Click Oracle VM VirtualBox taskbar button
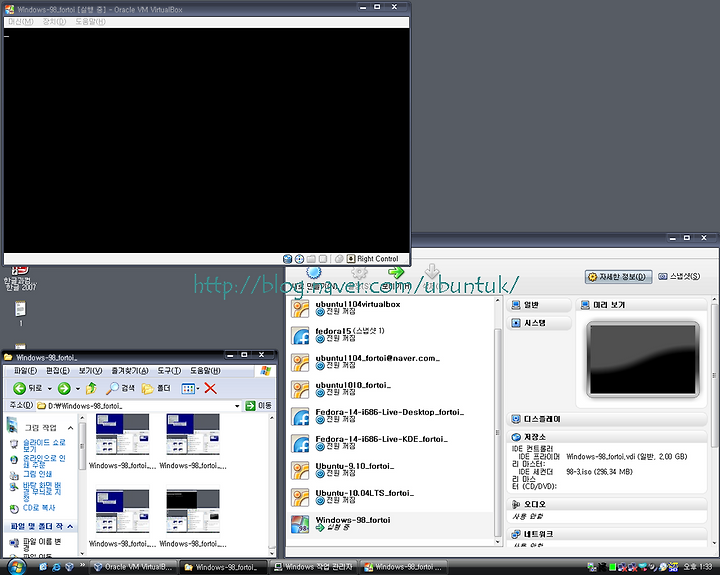The height and width of the screenshot is (575, 720). click(133, 567)
